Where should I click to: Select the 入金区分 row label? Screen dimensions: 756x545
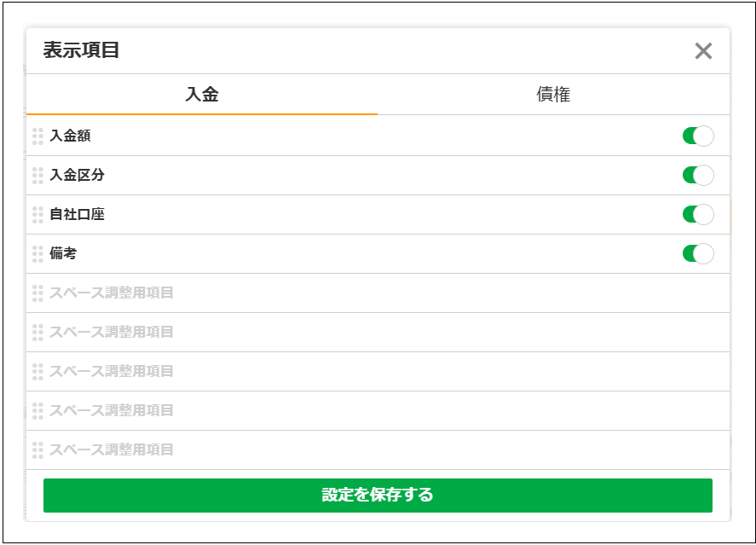pyautogui.click(x=77, y=176)
